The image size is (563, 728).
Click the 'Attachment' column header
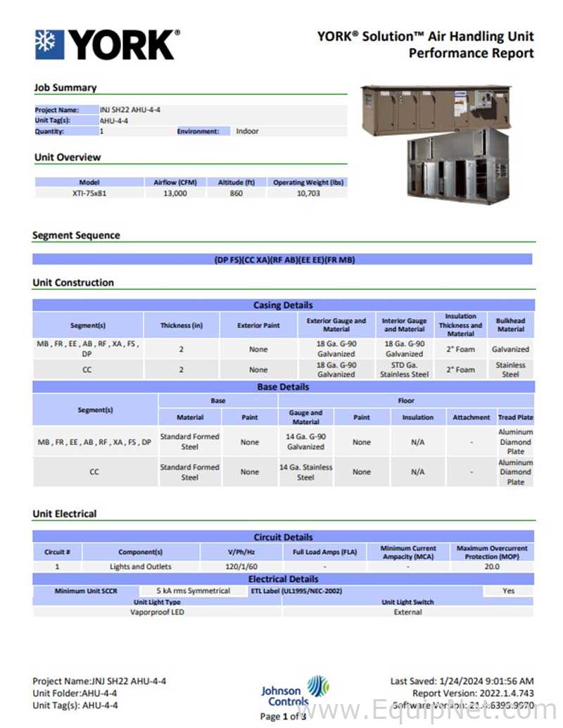pos(471,418)
